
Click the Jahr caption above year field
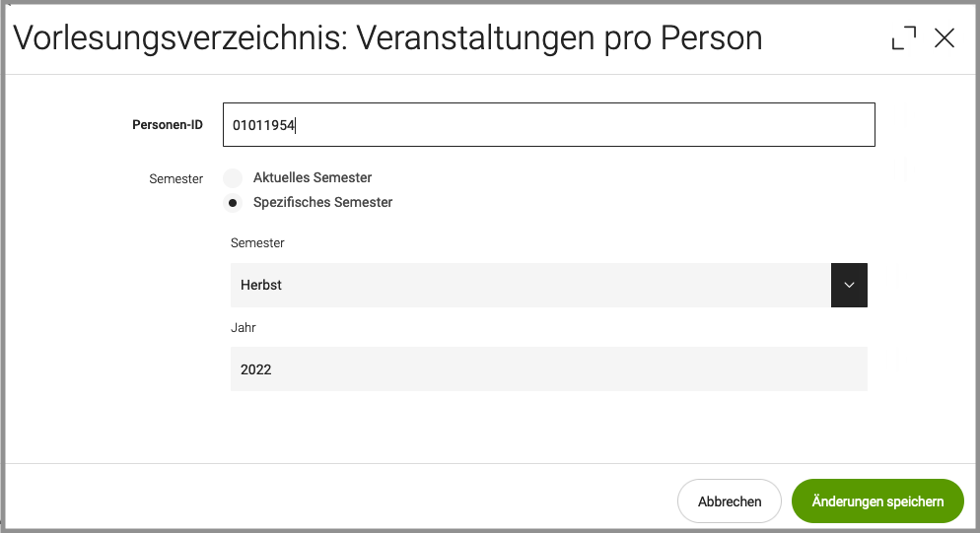[x=244, y=327]
